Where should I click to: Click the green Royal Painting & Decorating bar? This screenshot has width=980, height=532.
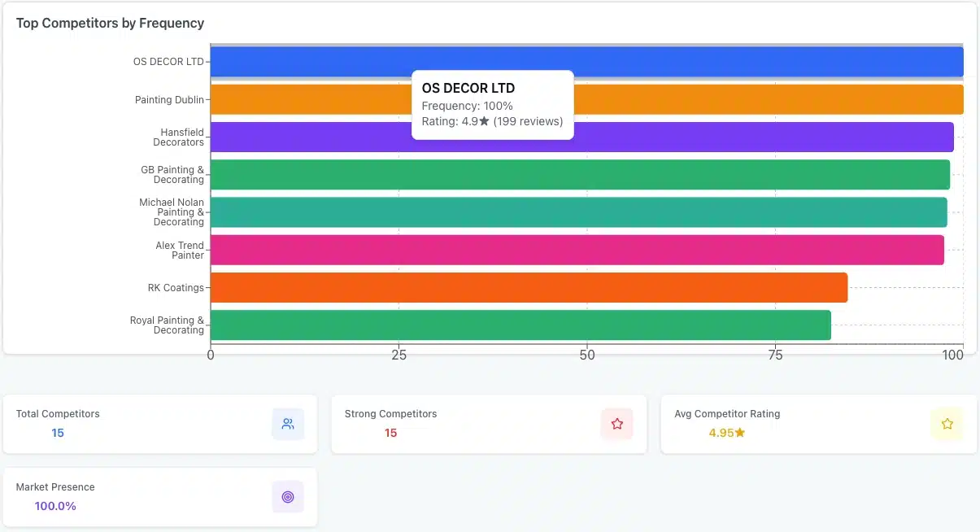pyautogui.click(x=520, y=325)
